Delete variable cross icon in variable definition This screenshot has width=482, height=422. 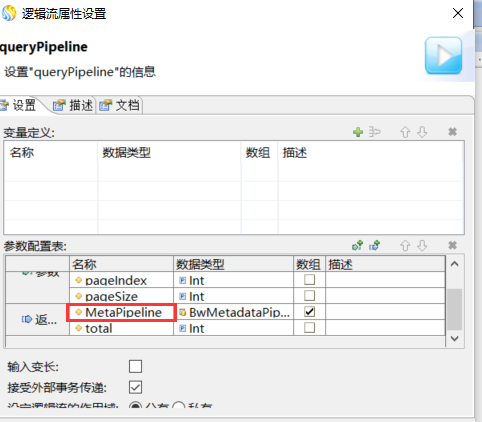(x=452, y=132)
